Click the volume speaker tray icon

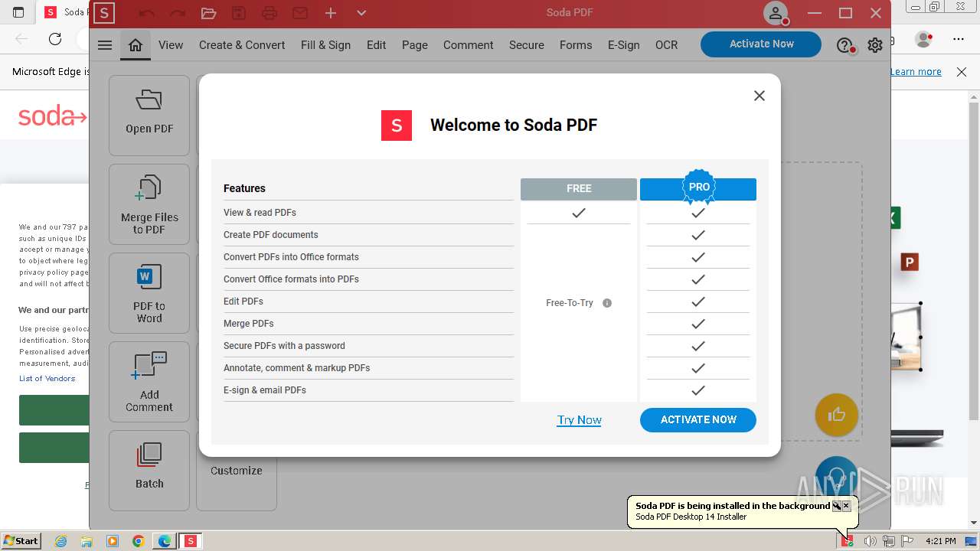pos(870,541)
